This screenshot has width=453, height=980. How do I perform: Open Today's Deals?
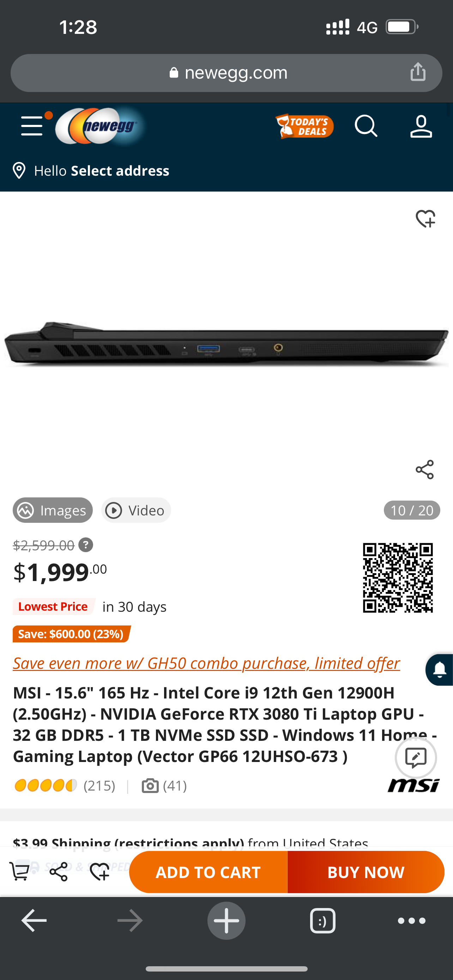click(x=304, y=126)
